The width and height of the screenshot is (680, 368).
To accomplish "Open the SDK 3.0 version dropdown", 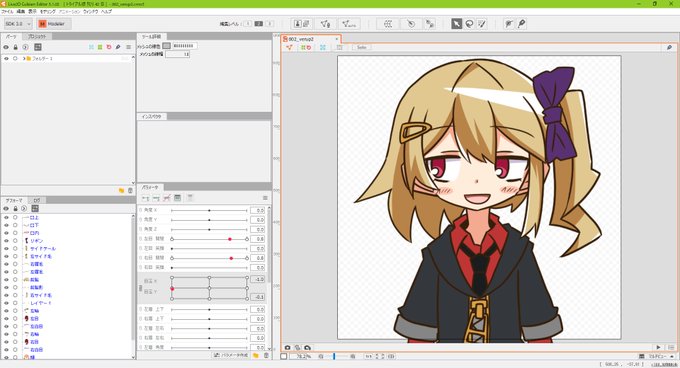I will (18, 24).
